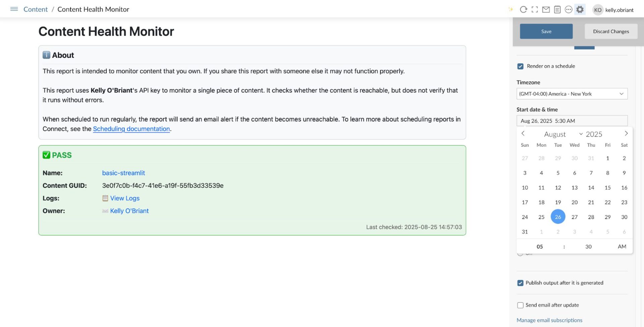644x327 pixels.
Task: Open the Scheduling documentation link
Action: pos(131,129)
